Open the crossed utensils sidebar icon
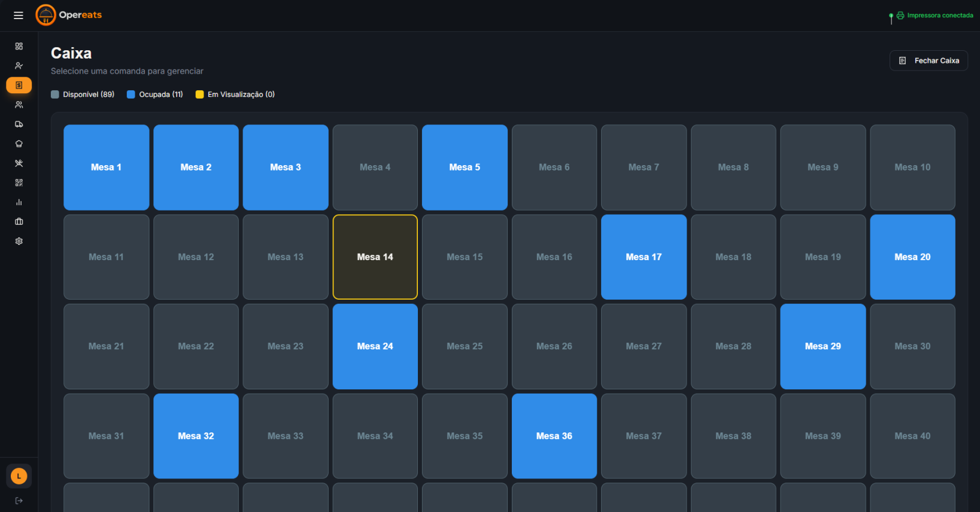Image resolution: width=980 pixels, height=512 pixels. click(19, 163)
